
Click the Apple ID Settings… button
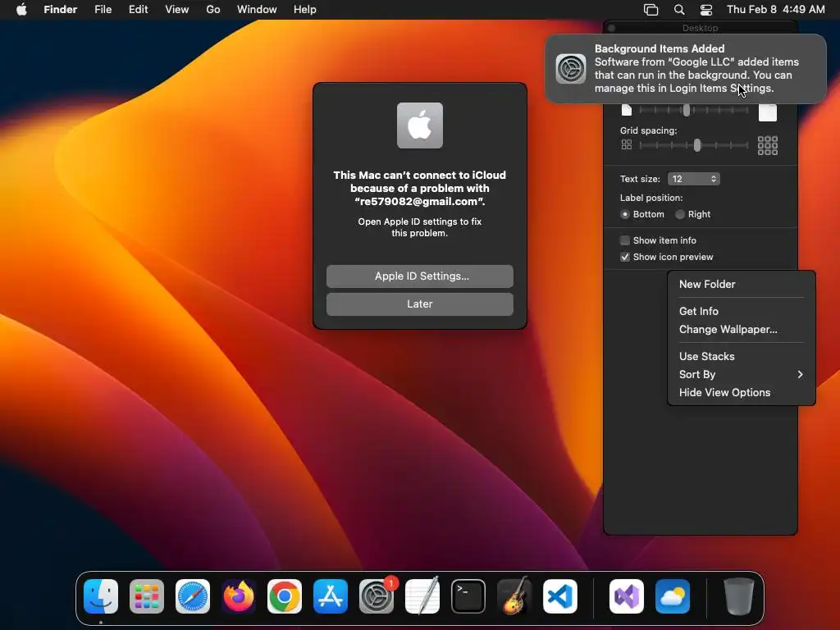click(x=420, y=276)
